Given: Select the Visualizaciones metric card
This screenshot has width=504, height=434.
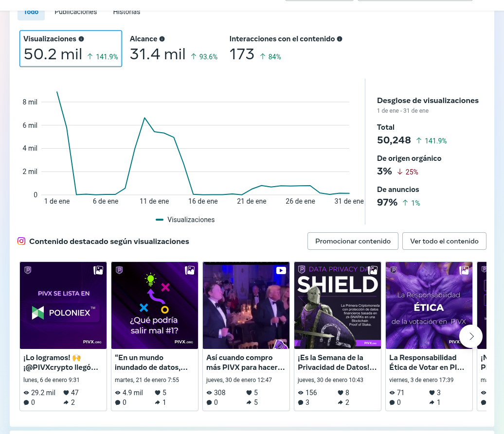Looking at the screenshot, I should 71,49.
